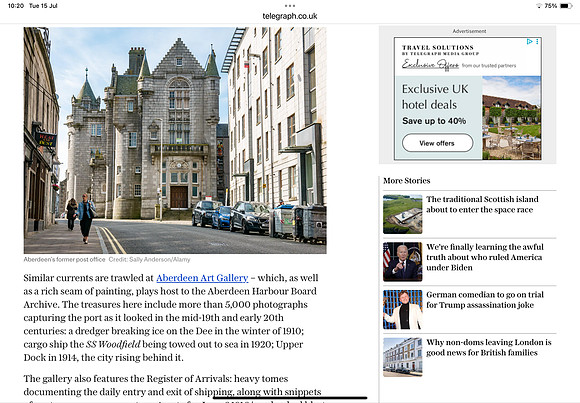
Task: Click the 'Save up to 40%' ad text
Action: (x=434, y=121)
